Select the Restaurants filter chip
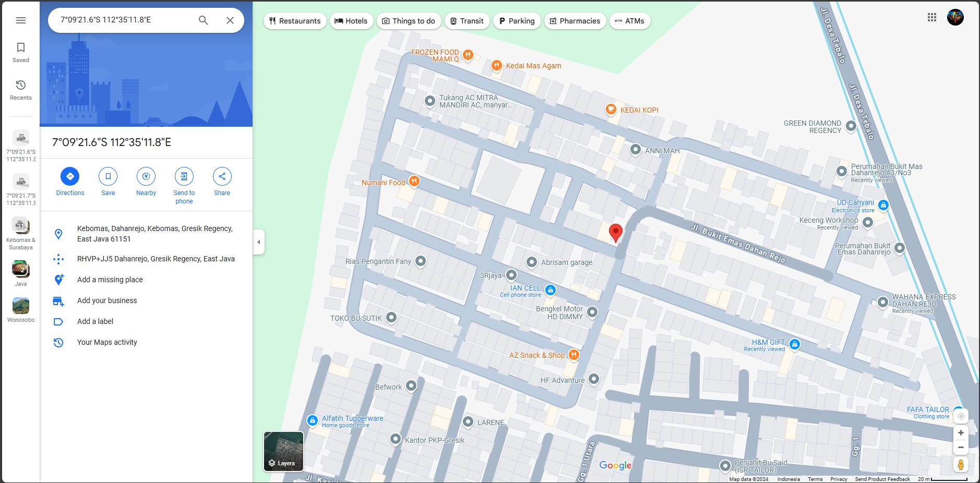This screenshot has height=483, width=980. pos(295,21)
